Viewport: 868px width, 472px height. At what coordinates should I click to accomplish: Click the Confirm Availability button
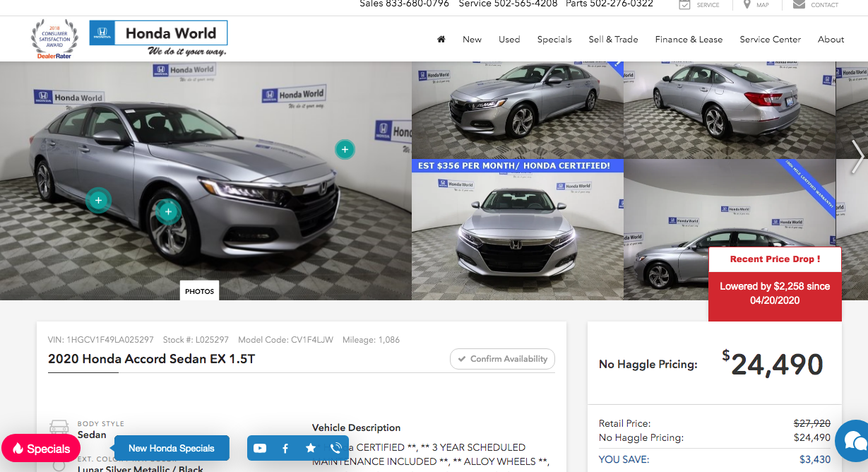pyautogui.click(x=502, y=359)
